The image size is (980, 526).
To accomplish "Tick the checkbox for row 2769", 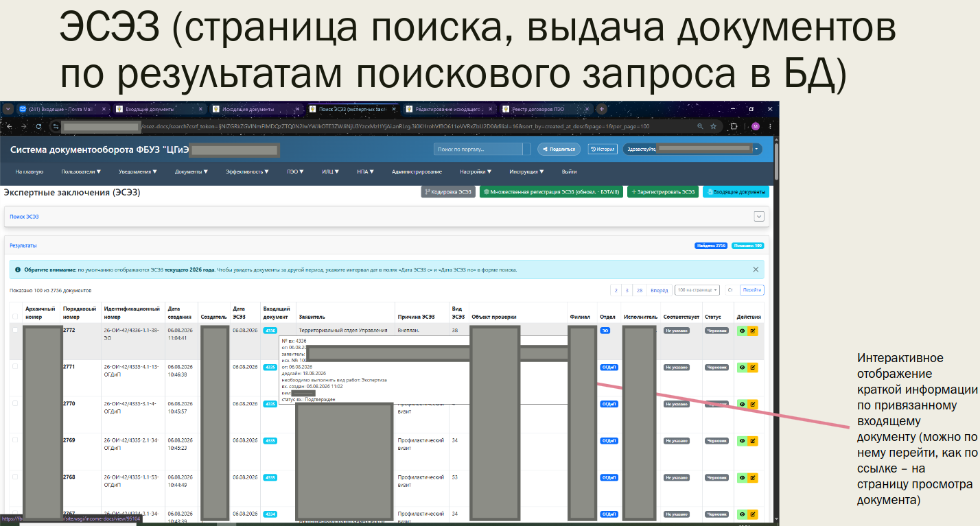I will point(15,440).
